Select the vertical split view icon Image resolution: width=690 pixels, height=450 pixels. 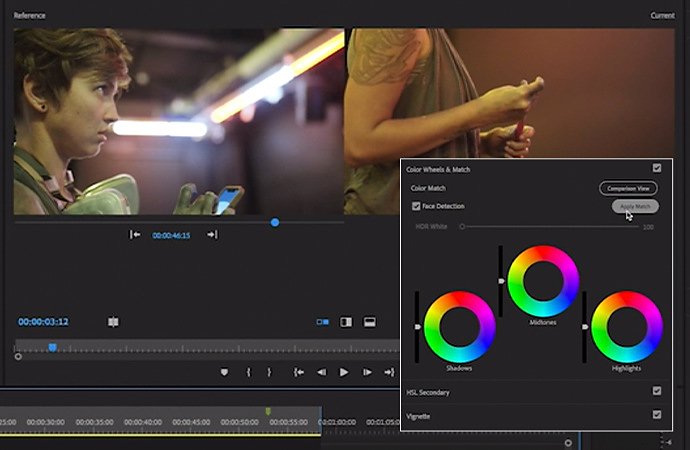point(346,322)
